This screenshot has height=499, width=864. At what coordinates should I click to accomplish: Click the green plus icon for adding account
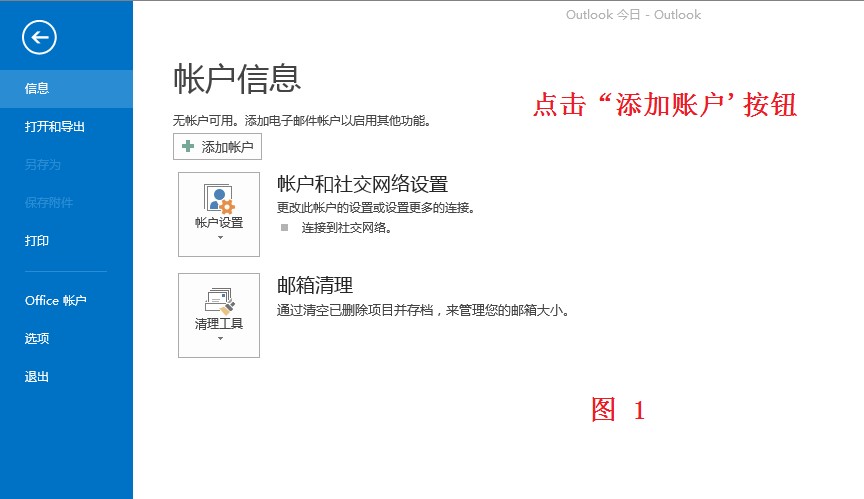(x=188, y=146)
